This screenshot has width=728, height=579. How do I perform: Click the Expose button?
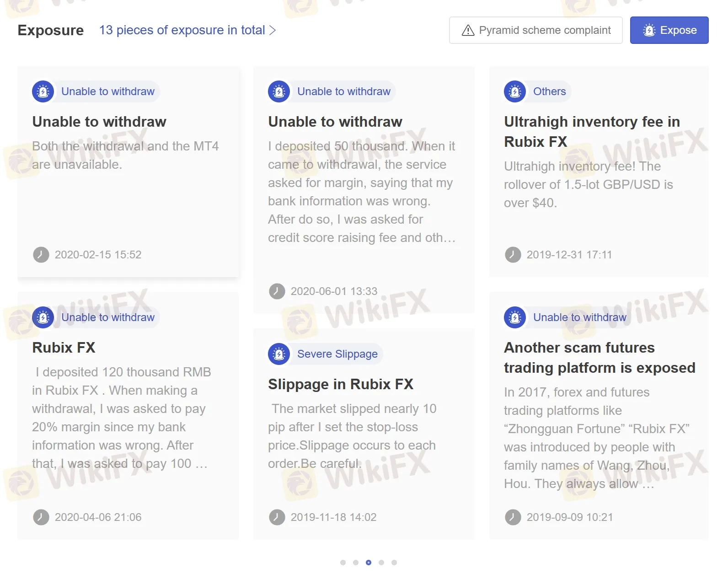pos(669,30)
